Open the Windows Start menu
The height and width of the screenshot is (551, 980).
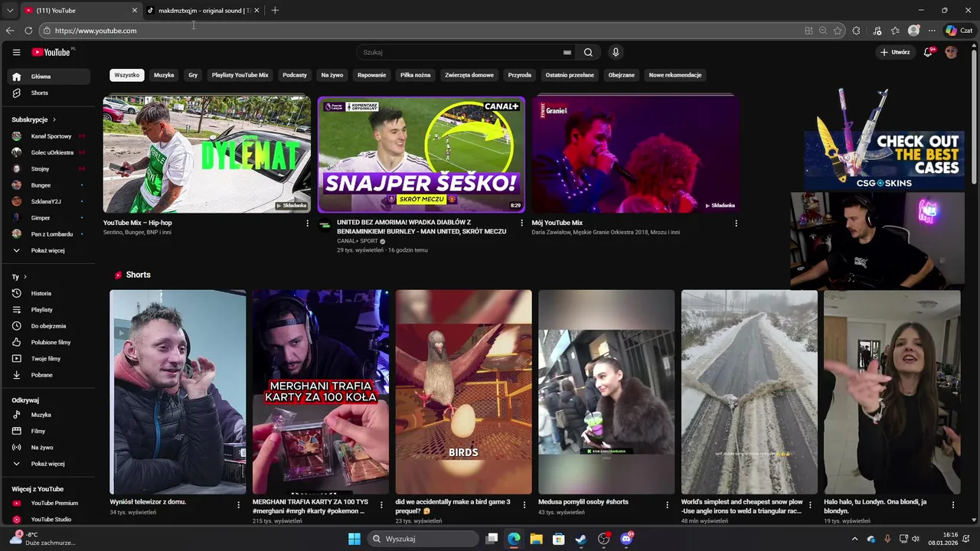(354, 539)
